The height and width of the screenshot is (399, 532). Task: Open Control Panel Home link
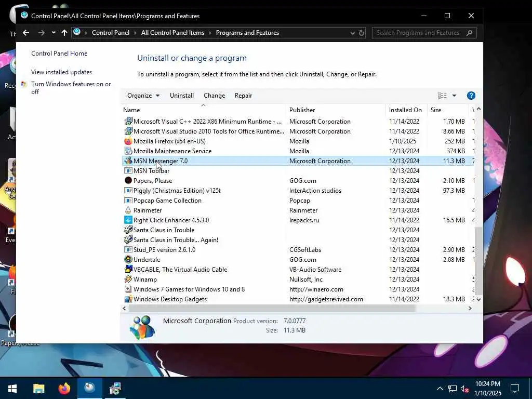59,54
